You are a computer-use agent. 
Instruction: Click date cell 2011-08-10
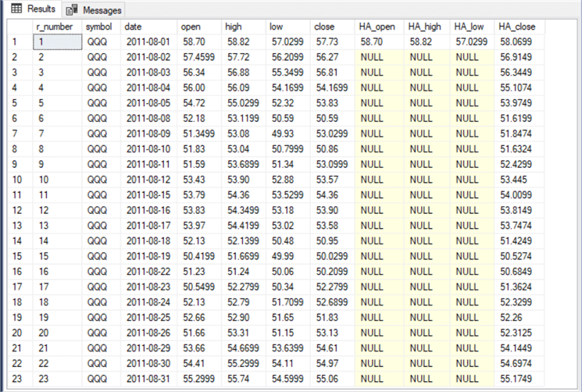pos(149,148)
